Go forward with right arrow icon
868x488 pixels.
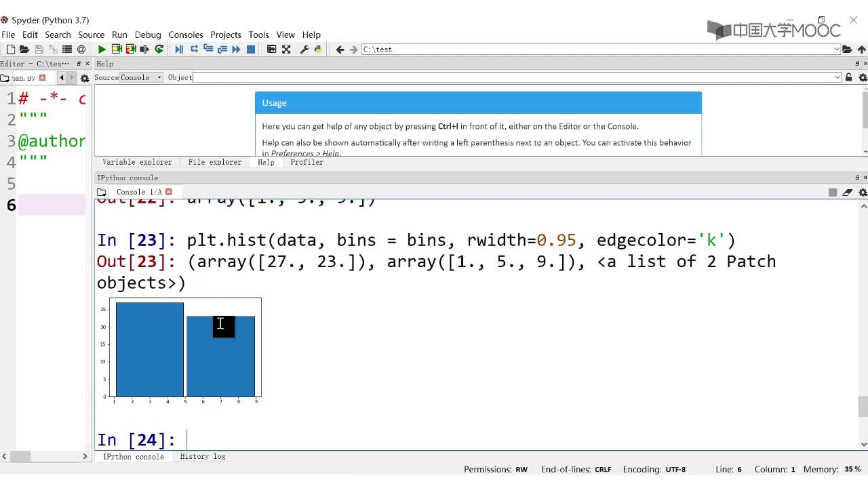click(353, 49)
